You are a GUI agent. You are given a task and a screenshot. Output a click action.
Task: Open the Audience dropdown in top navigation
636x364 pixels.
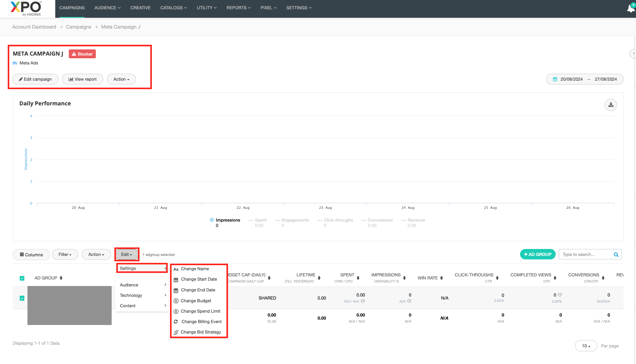tap(107, 8)
